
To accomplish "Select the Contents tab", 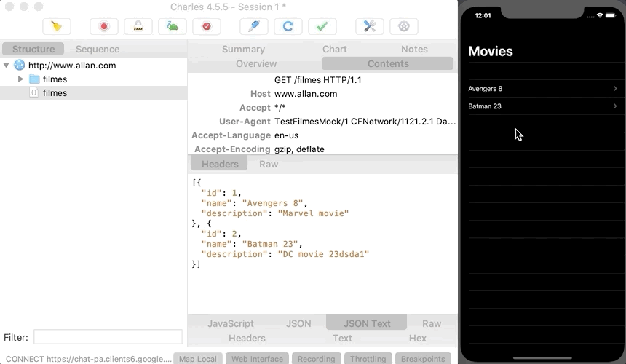I will tap(388, 64).
